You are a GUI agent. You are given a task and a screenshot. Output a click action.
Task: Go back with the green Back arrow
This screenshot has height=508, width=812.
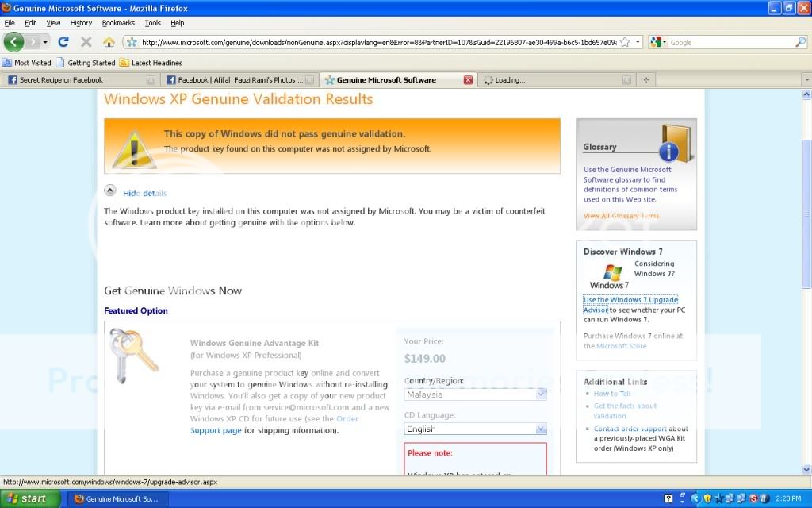click(14, 42)
